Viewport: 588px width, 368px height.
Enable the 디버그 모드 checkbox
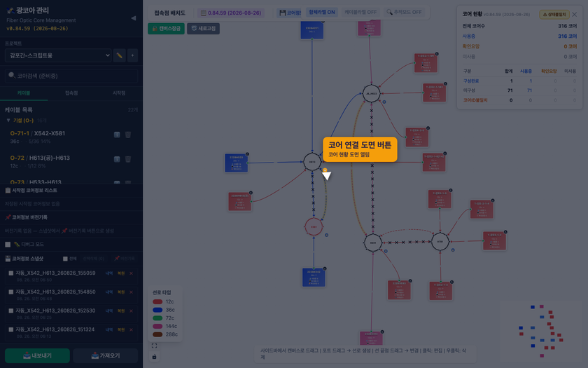click(8, 245)
